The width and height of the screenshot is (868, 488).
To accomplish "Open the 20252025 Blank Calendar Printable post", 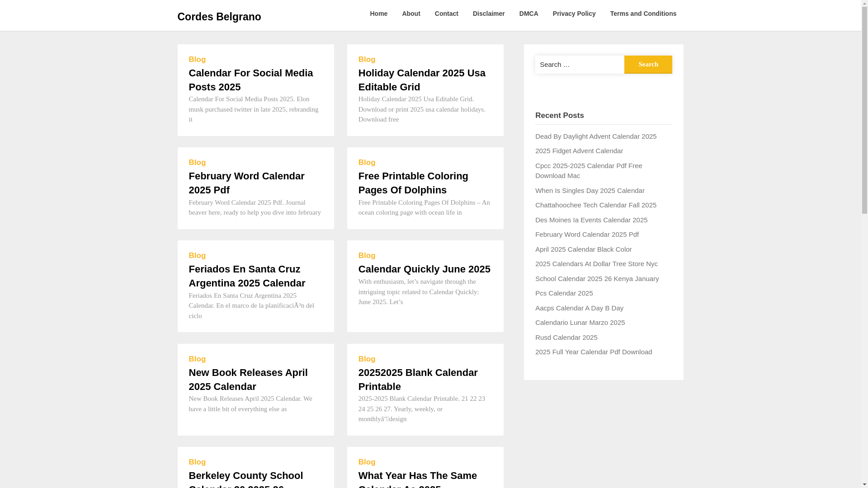I will (x=418, y=380).
